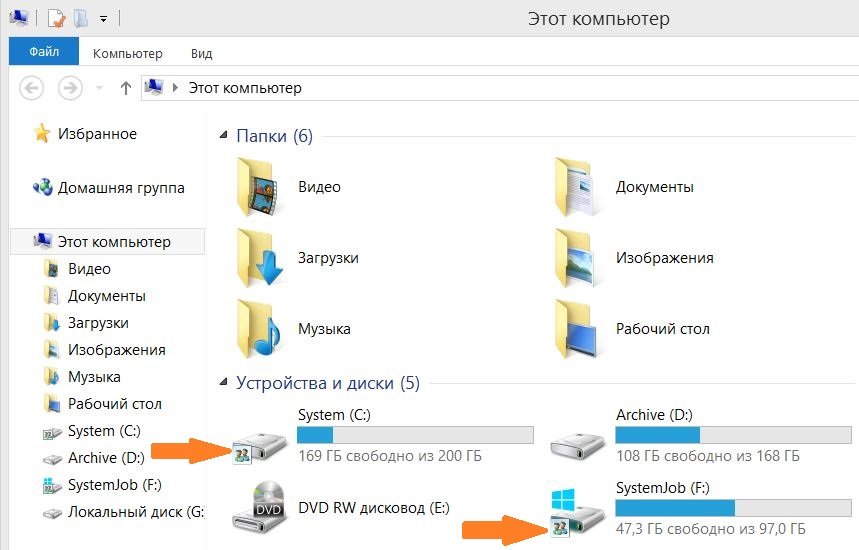Open the recent locations dropdown arrow
Screen dimensions: 859x550
coord(99,88)
